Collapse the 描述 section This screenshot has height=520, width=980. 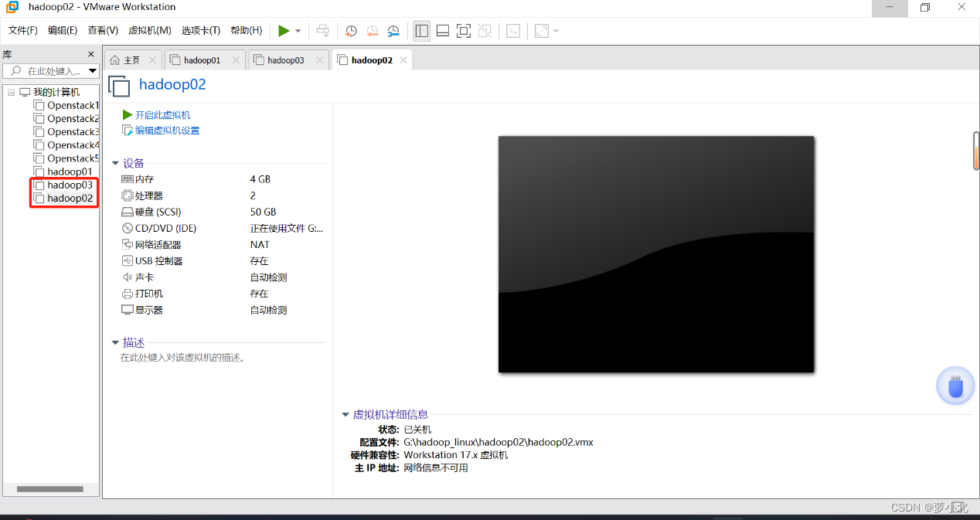(115, 343)
